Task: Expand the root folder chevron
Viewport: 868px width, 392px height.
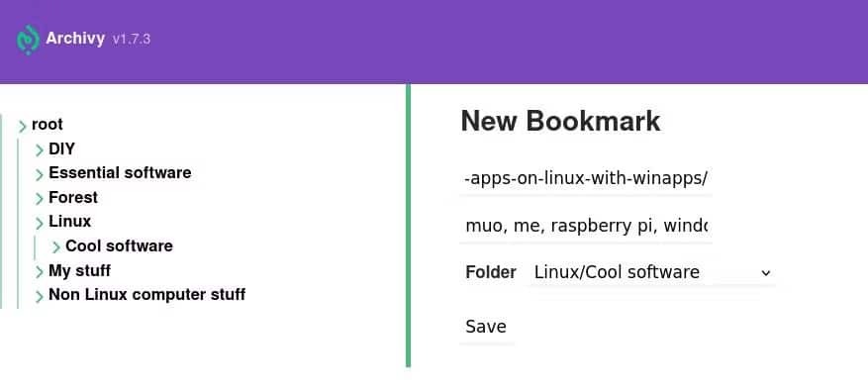Action: [22, 127]
